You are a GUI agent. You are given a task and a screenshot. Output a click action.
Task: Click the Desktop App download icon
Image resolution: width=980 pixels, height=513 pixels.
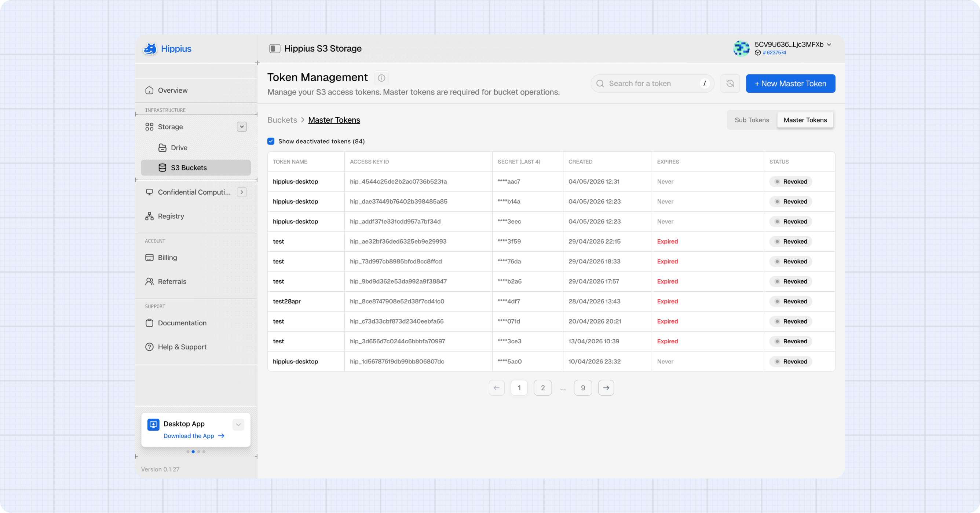[x=153, y=425]
